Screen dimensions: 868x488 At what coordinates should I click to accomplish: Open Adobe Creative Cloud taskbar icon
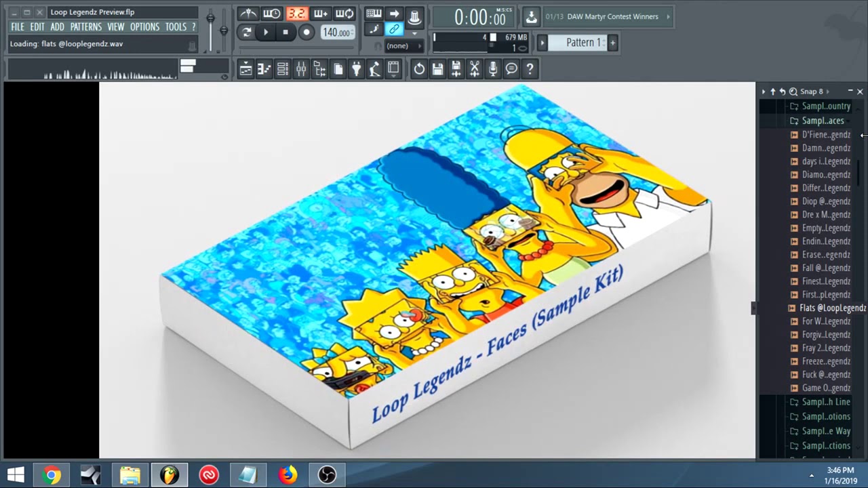[x=209, y=475]
